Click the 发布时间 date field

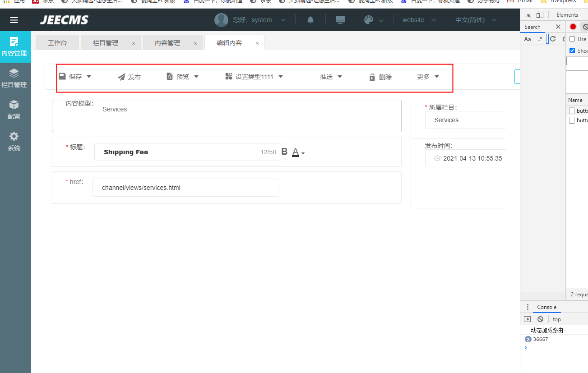[466, 158]
